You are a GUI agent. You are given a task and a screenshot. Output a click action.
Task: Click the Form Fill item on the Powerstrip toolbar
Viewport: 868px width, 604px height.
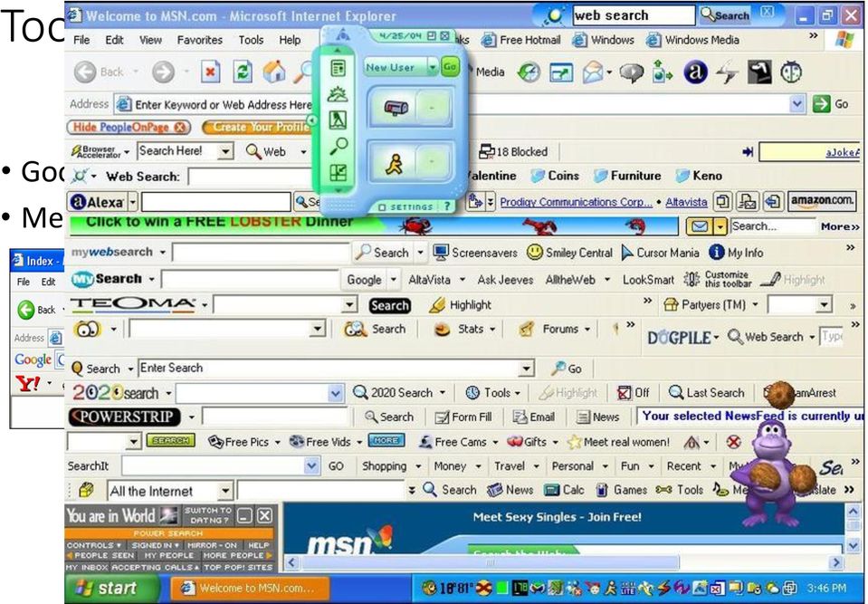[463, 417]
